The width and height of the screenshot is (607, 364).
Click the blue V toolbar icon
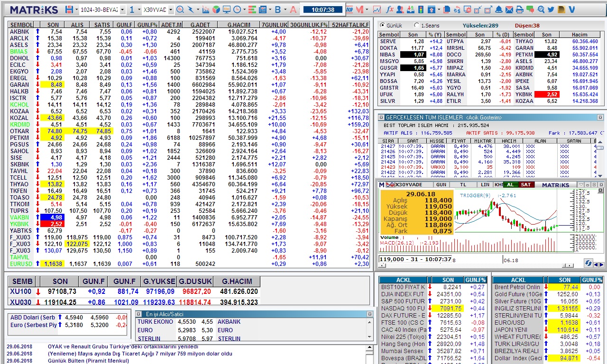571,9
